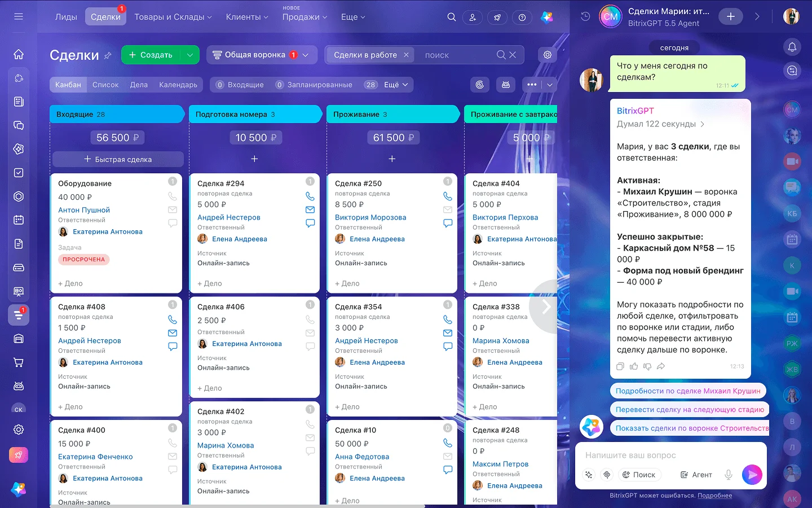Add a Быстрая сделка in Входящие

tap(118, 159)
